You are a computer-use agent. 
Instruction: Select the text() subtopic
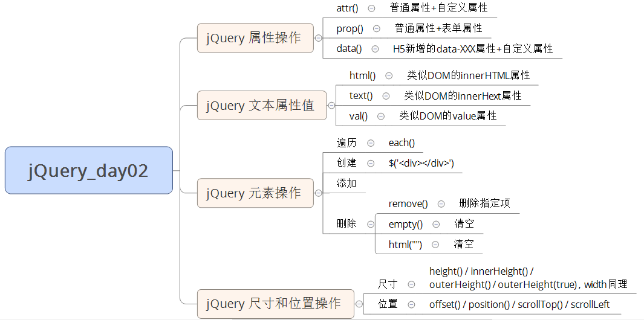click(x=361, y=96)
